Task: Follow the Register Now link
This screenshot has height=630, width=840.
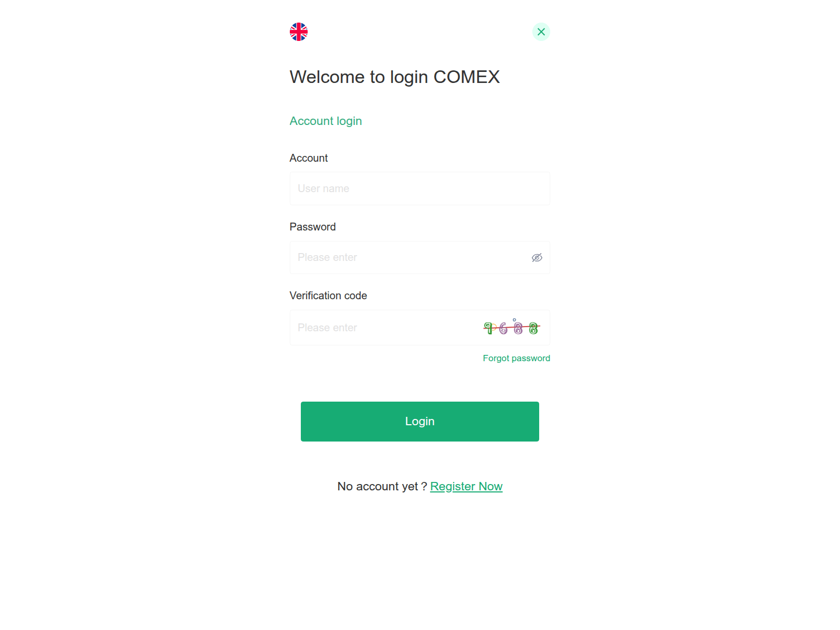Action: tap(466, 487)
